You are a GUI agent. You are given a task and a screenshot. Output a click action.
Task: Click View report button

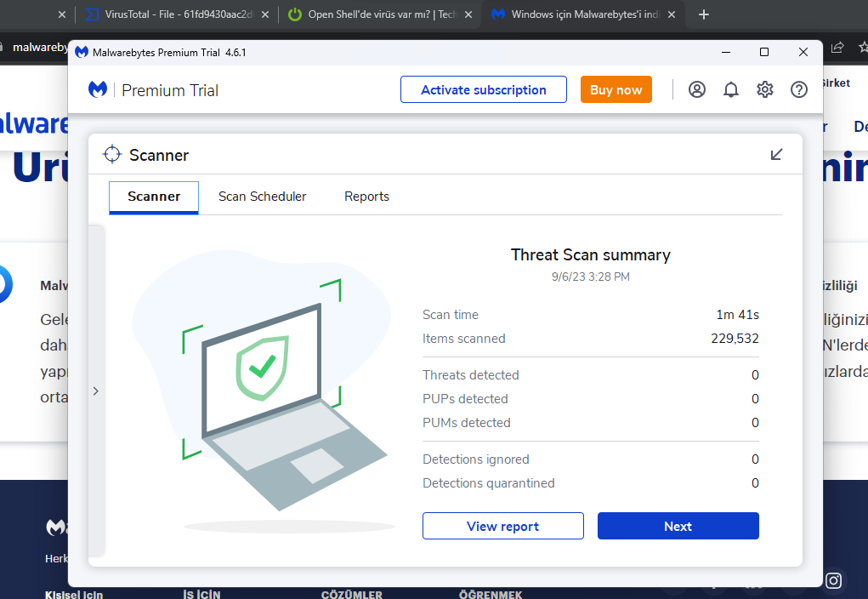(502, 526)
